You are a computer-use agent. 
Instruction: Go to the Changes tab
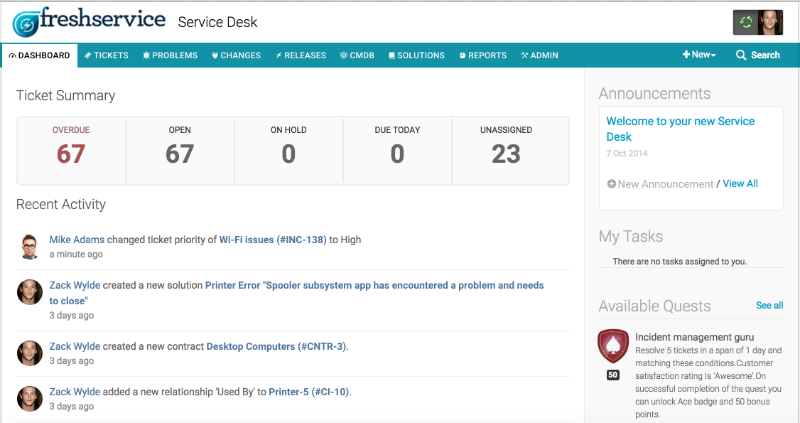236,55
